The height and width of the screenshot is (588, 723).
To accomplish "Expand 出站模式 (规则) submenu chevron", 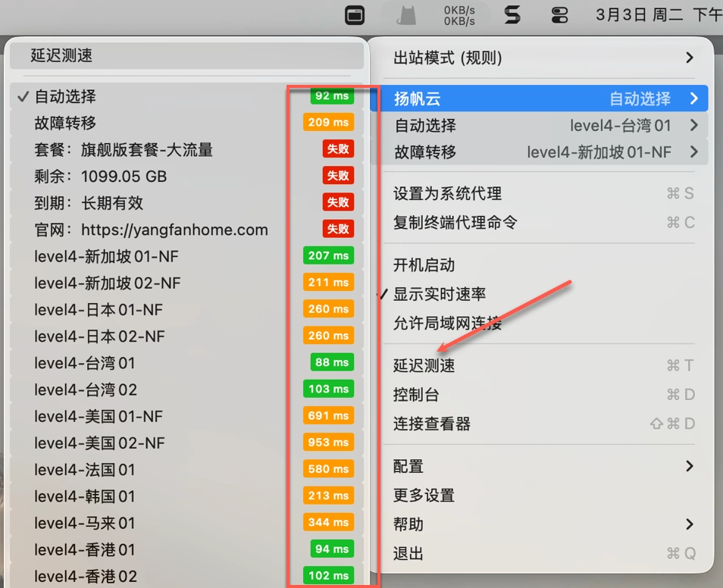I will [x=690, y=58].
